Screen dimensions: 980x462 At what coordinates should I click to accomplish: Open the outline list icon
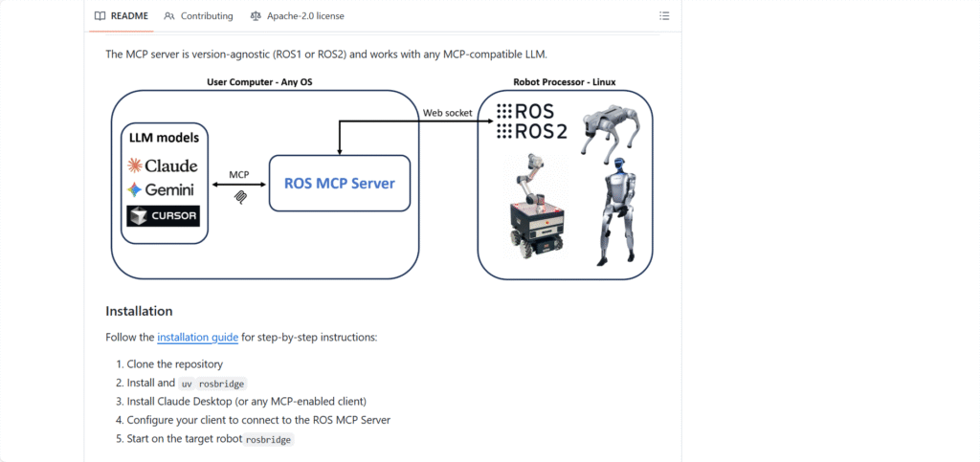tap(664, 16)
